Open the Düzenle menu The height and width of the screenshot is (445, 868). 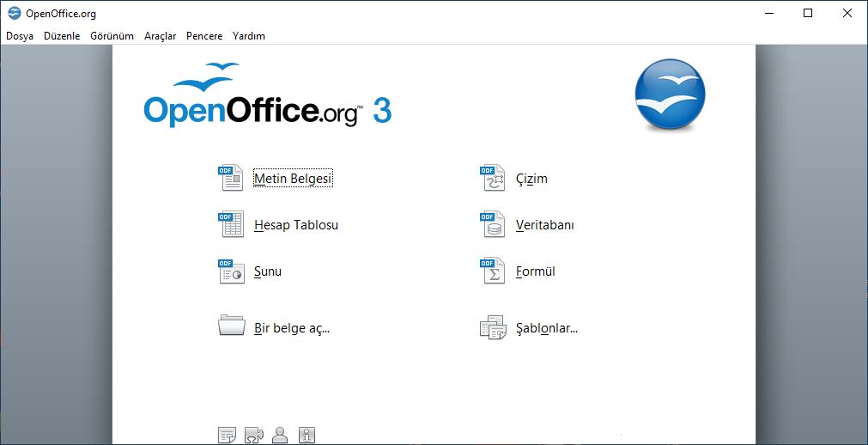click(62, 36)
